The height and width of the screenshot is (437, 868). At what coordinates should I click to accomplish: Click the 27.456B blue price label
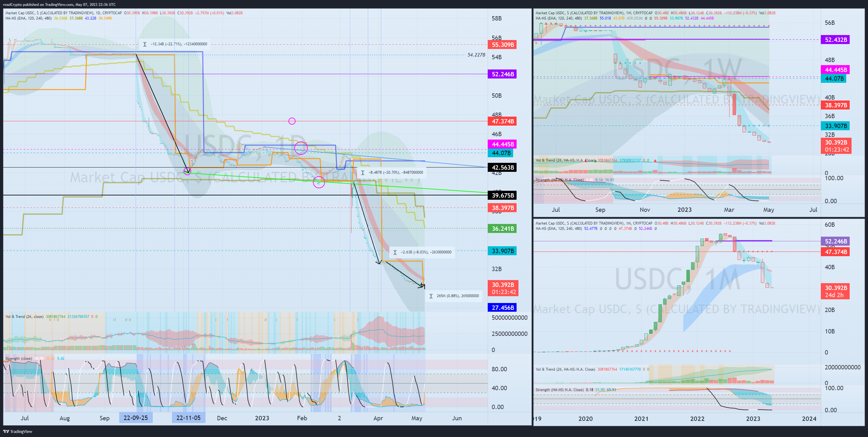(502, 307)
